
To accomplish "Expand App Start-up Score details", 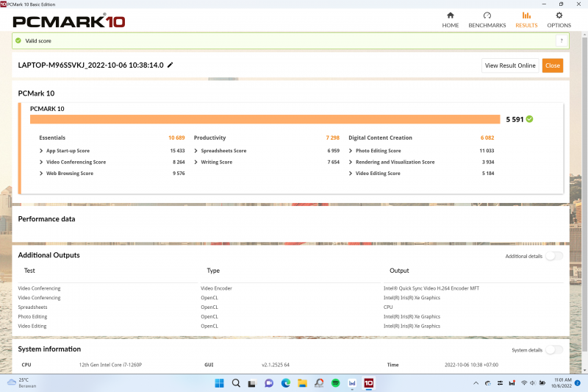I will 41,151.
